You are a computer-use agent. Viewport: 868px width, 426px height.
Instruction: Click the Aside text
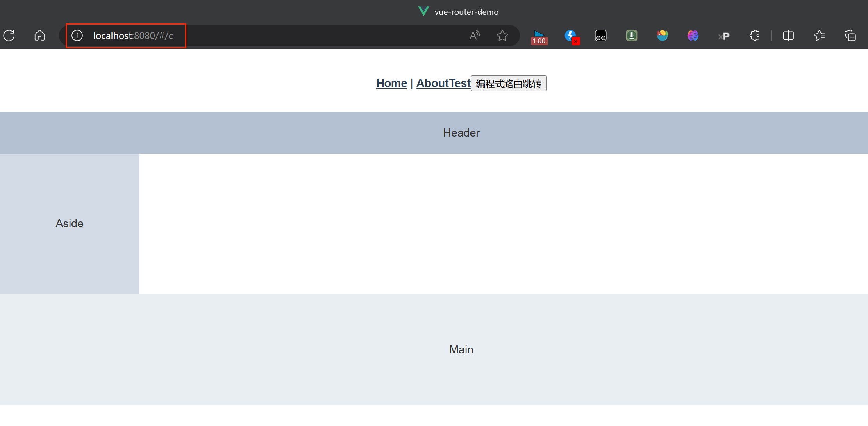(70, 223)
